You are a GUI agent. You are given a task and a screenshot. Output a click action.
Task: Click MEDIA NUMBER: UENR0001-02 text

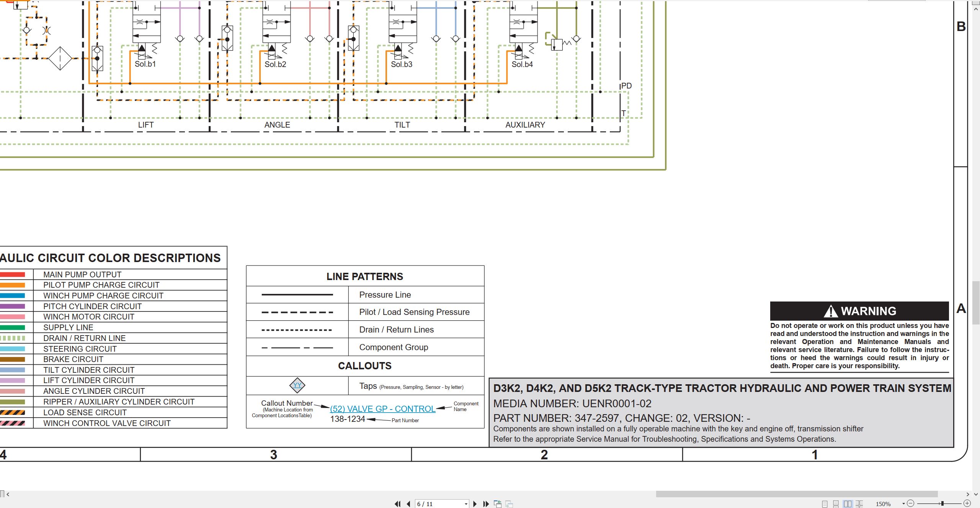[x=572, y=404]
